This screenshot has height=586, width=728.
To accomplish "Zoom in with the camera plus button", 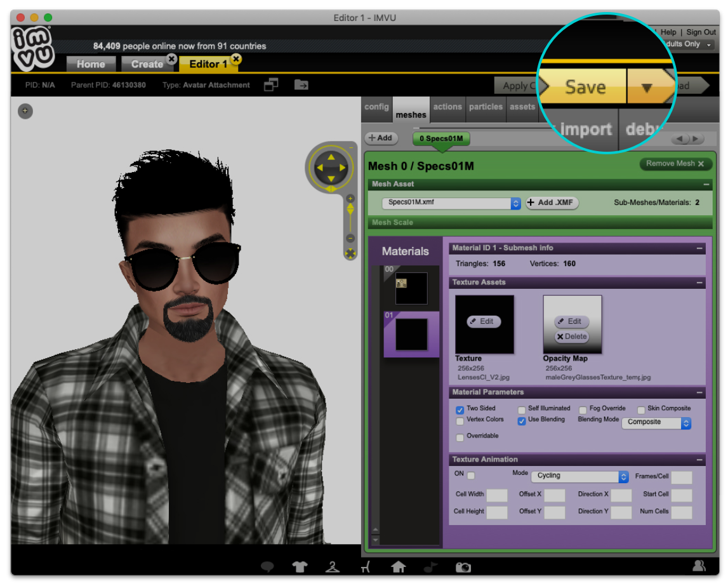I will (x=350, y=198).
